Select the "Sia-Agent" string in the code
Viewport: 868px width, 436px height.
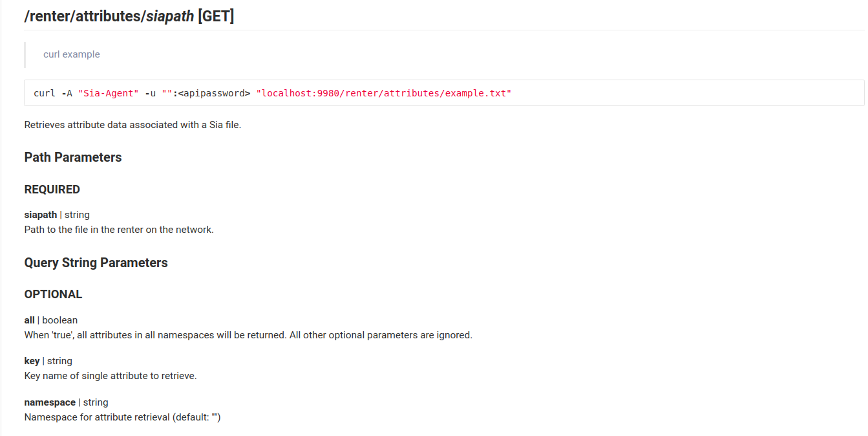pos(109,93)
